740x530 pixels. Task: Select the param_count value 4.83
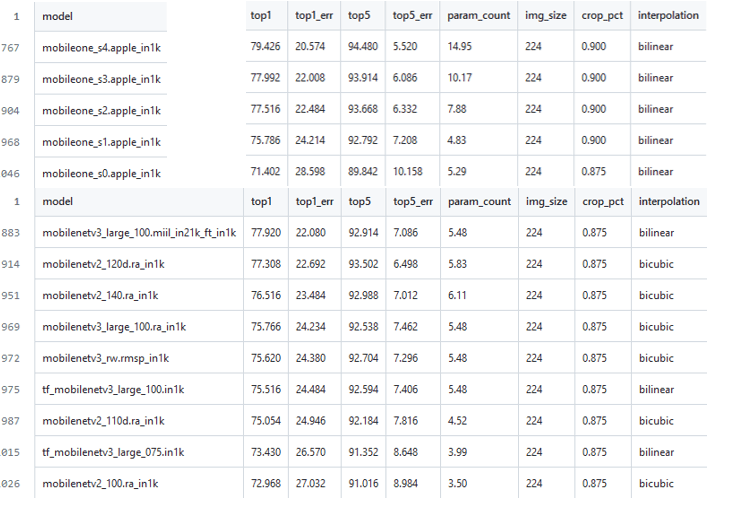(x=457, y=140)
